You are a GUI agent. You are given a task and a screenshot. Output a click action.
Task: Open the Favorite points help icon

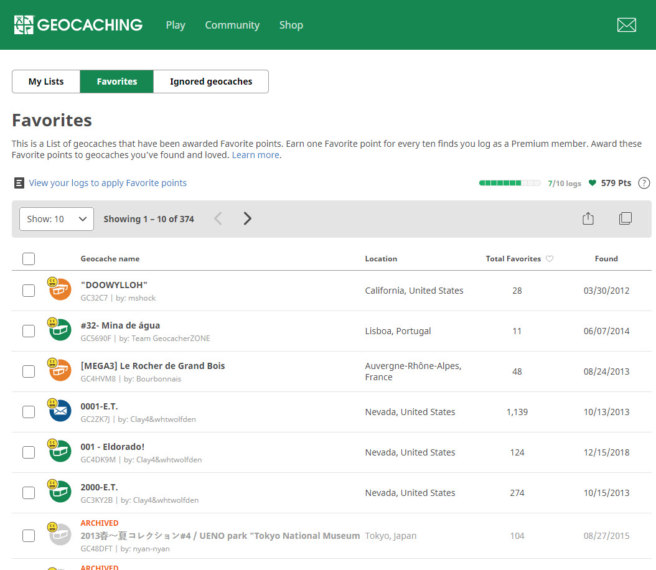click(644, 183)
